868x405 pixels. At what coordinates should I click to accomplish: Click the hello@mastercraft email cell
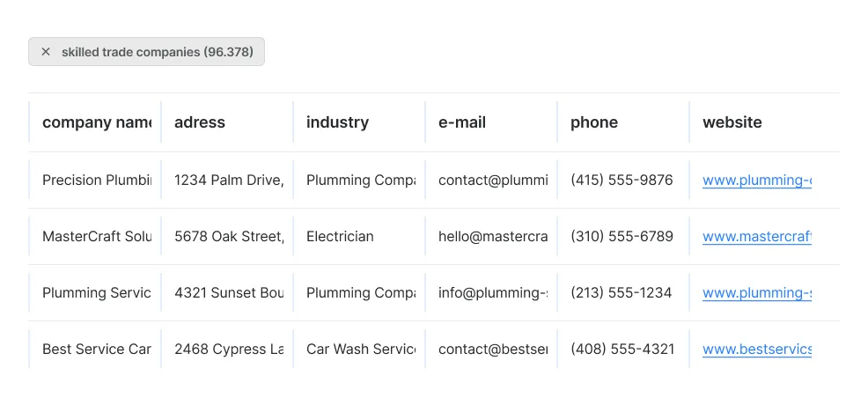point(492,237)
